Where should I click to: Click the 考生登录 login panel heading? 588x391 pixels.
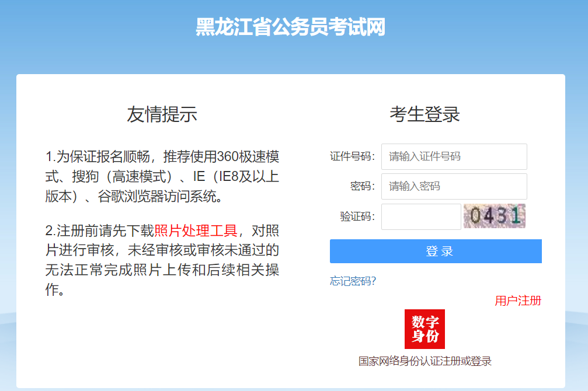pos(426,114)
